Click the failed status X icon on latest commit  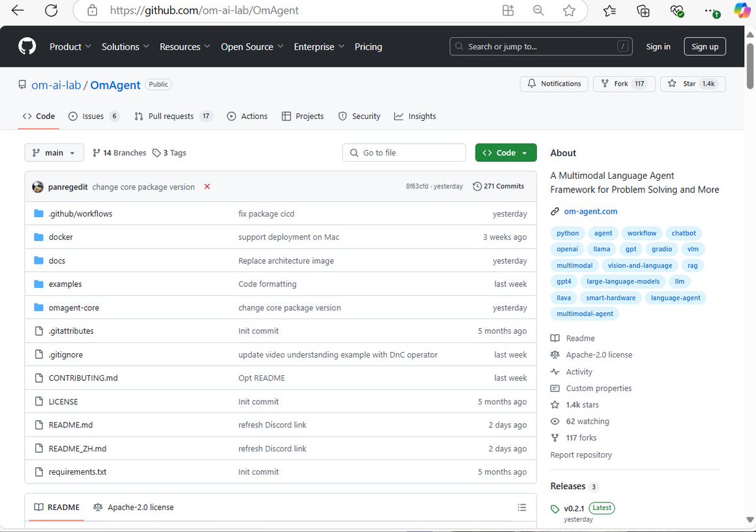(x=207, y=186)
